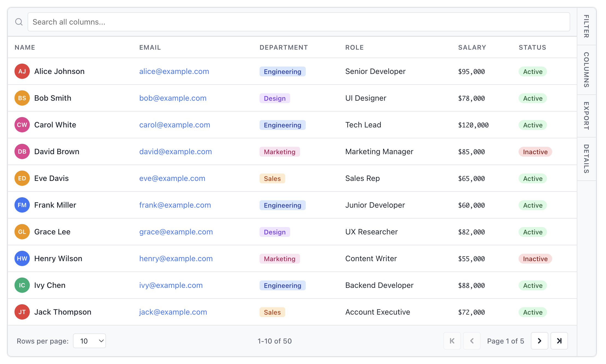Screen dimensions: 606x364
Task: Open the Rows per page dropdown
Action: 89,341
